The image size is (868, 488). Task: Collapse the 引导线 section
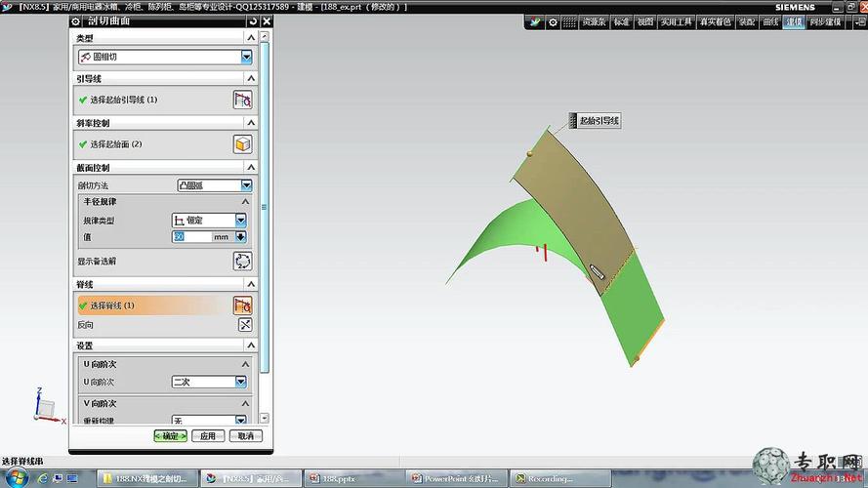click(x=251, y=78)
